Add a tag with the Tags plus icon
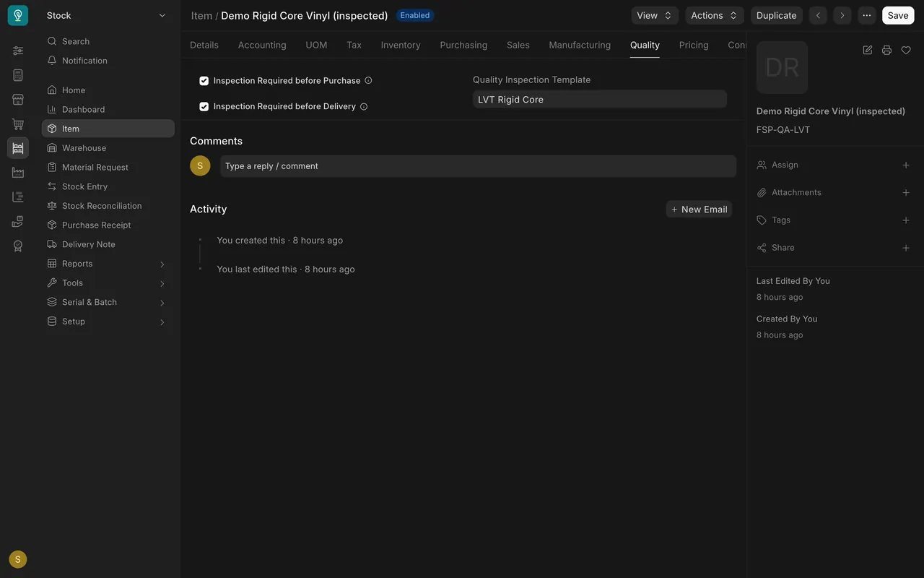Viewport: 924px width, 578px height. click(906, 220)
